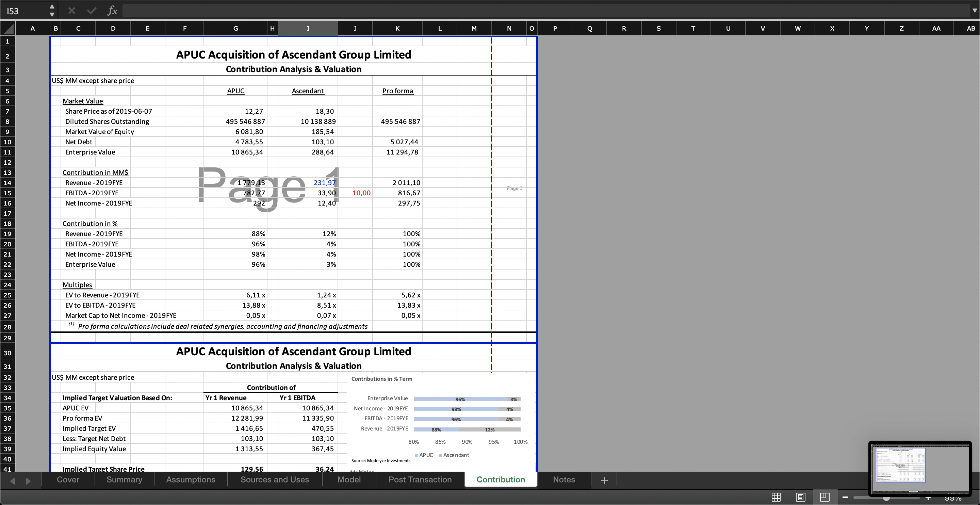The height and width of the screenshot is (505, 980).
Task: Click Implied Equity Value 367,45 cell
Action: [308, 449]
